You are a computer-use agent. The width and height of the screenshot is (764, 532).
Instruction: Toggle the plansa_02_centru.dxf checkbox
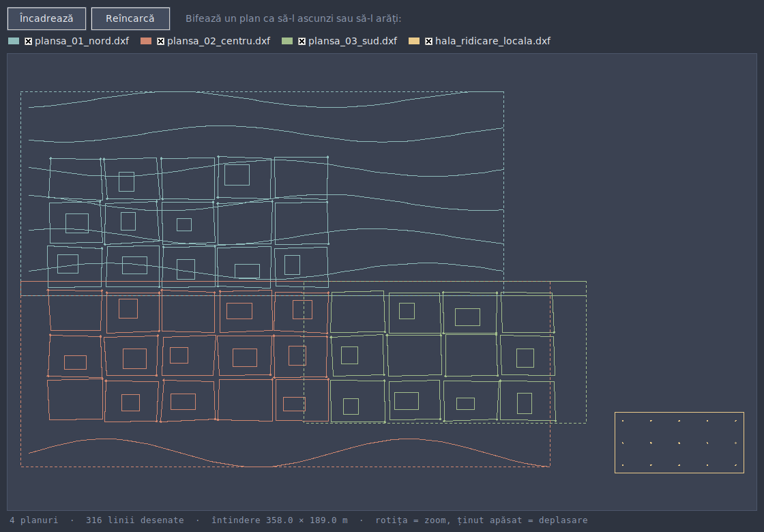coord(161,42)
